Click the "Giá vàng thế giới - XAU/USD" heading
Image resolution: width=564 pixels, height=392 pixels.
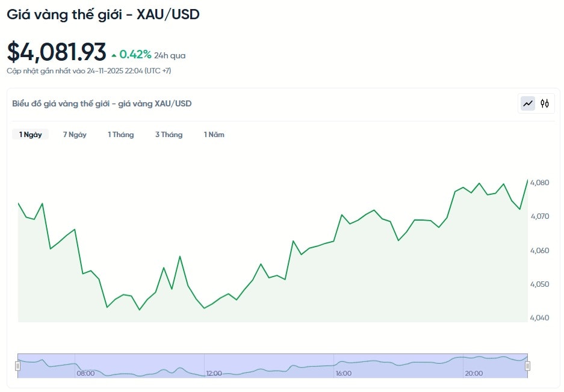click(x=103, y=14)
